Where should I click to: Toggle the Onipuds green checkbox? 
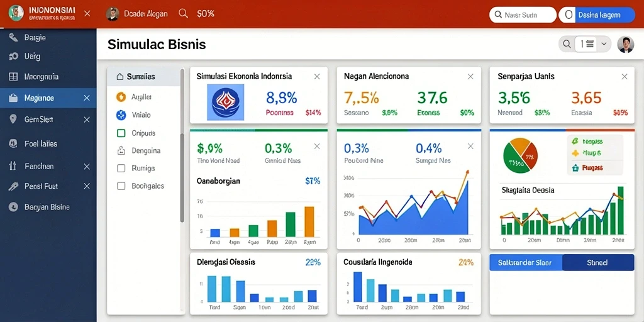pos(121,133)
